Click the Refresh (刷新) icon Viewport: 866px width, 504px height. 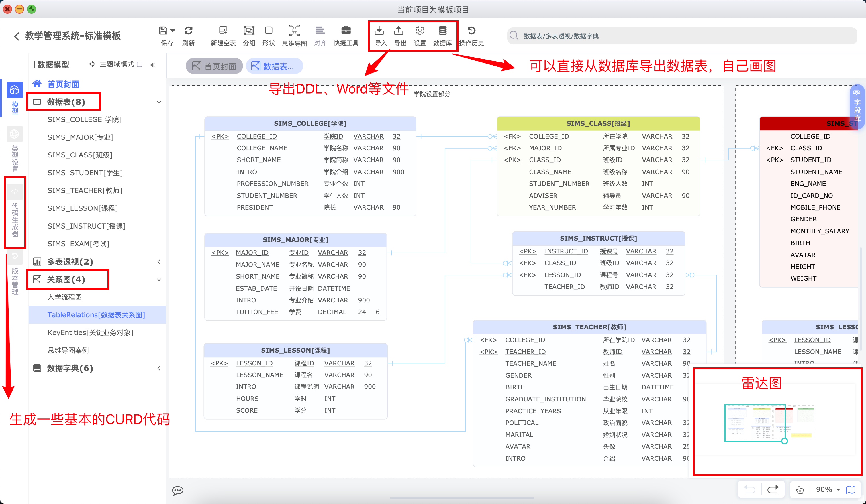click(188, 31)
